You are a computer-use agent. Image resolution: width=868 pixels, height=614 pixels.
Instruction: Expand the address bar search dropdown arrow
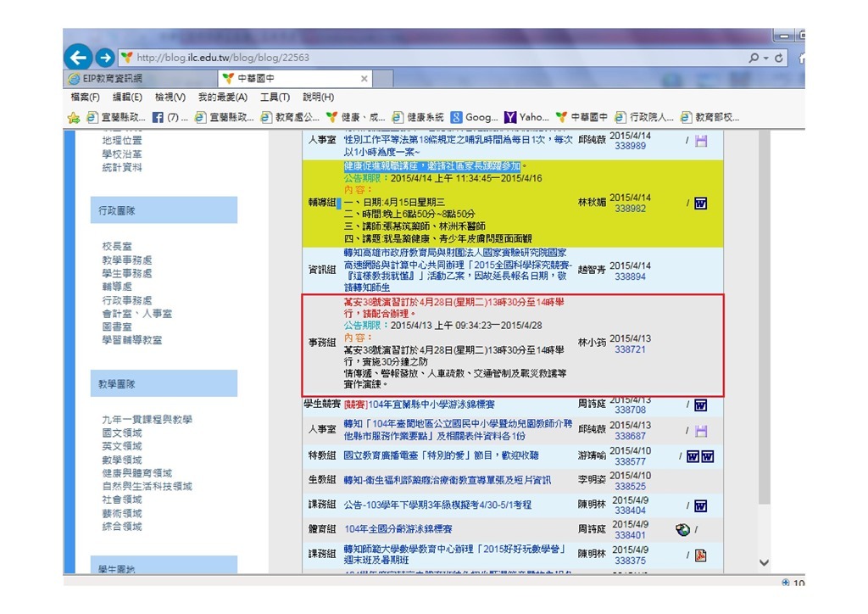coord(766,58)
